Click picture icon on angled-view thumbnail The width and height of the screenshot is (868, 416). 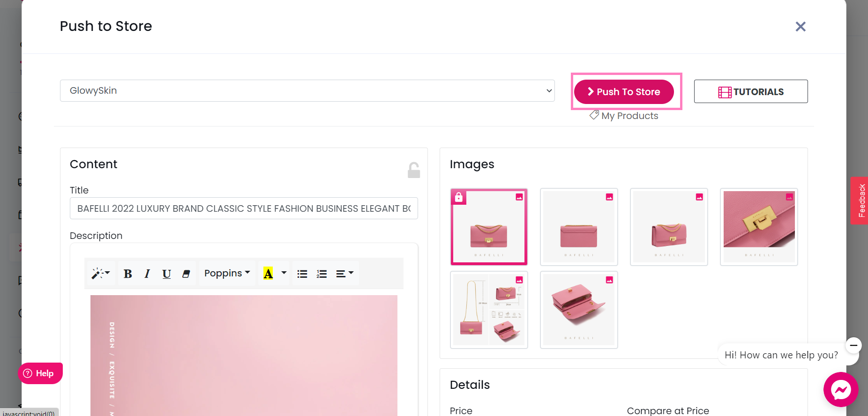[699, 197]
